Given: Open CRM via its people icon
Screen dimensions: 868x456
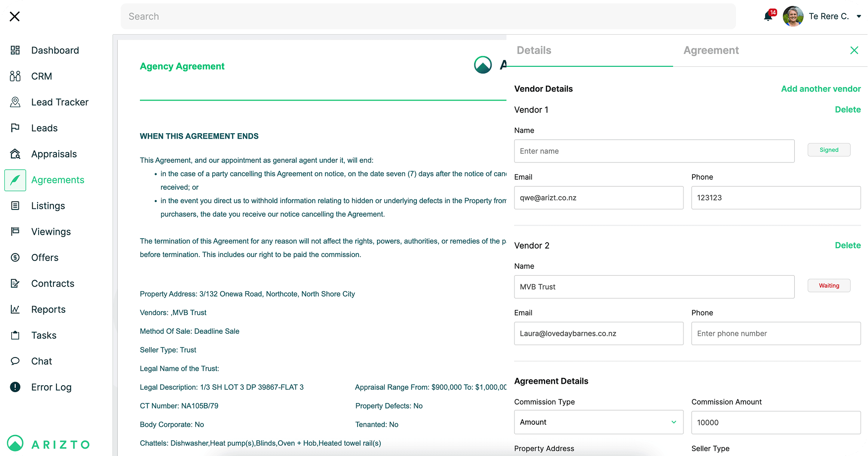Looking at the screenshot, I should [15, 76].
